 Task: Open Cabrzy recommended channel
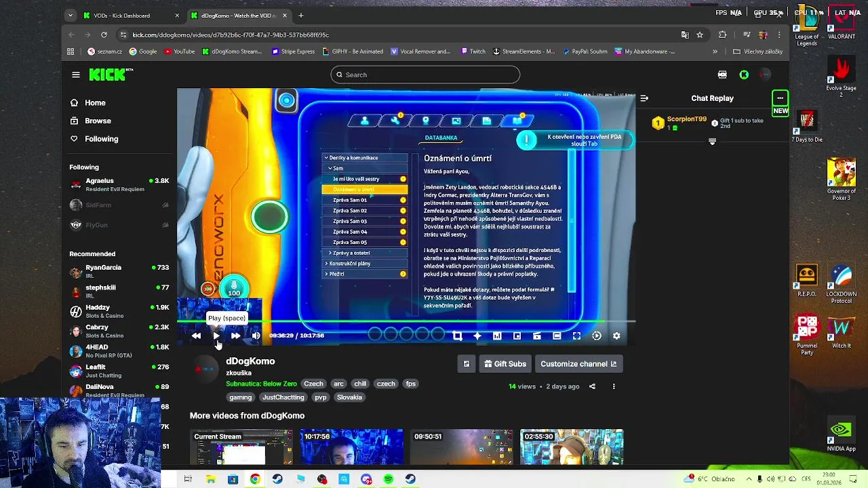click(119, 331)
